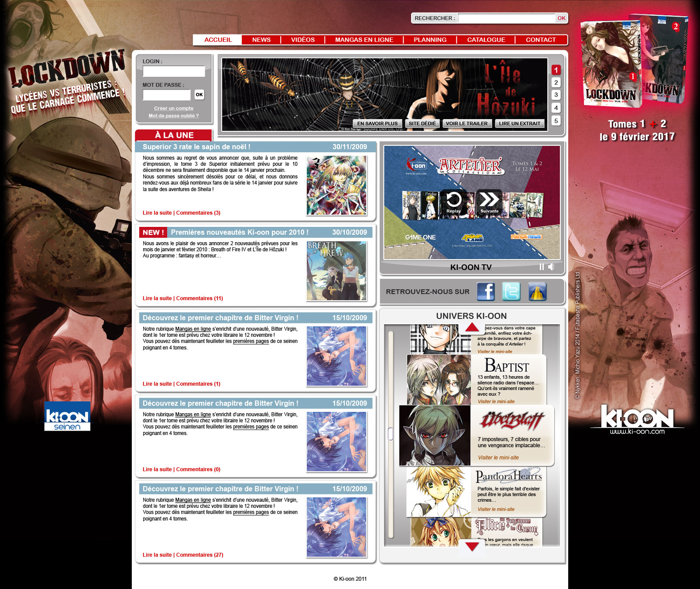
Task: Visit the Übel Blatt mini-site
Action: point(498,458)
